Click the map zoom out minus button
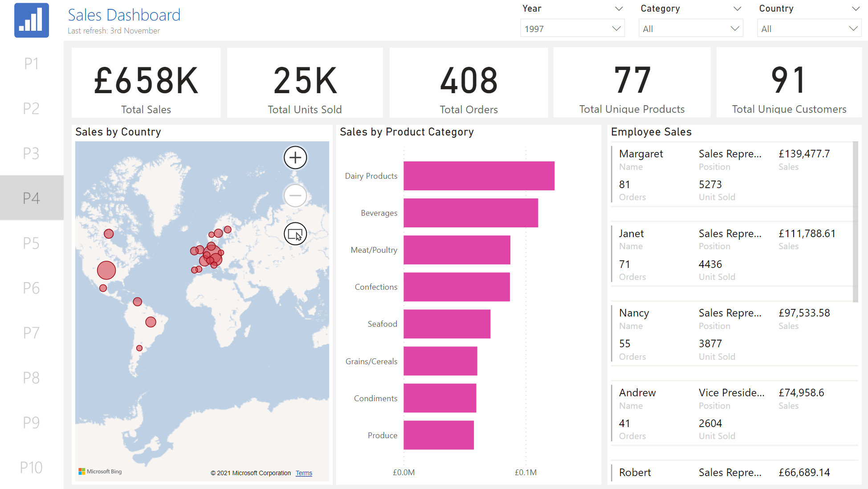This screenshot has width=868, height=489. (x=295, y=196)
